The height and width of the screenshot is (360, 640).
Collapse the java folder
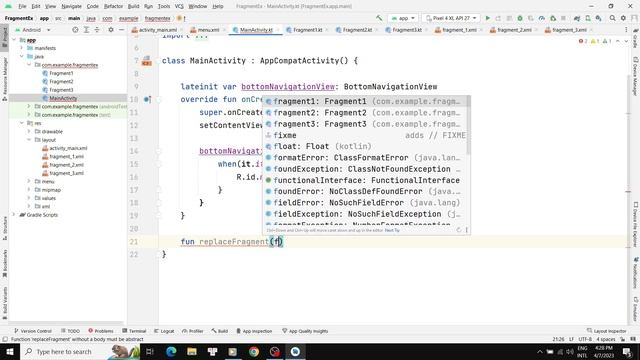[22, 56]
